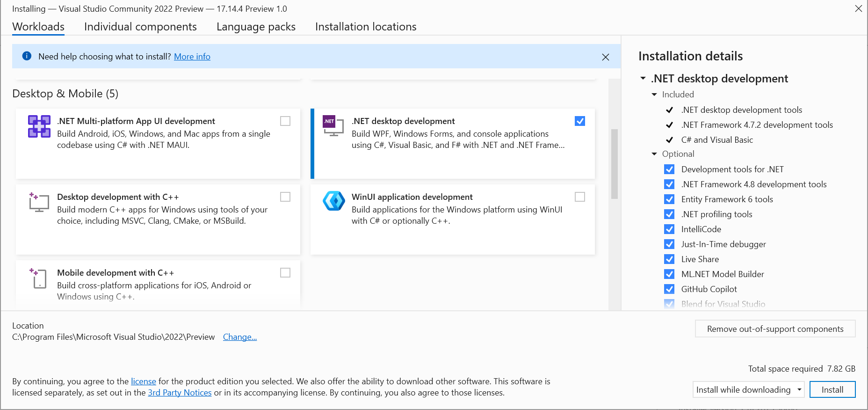Image resolution: width=868 pixels, height=410 pixels.
Task: Click the Desktop & Mobile (5) heading
Action: pos(65,94)
